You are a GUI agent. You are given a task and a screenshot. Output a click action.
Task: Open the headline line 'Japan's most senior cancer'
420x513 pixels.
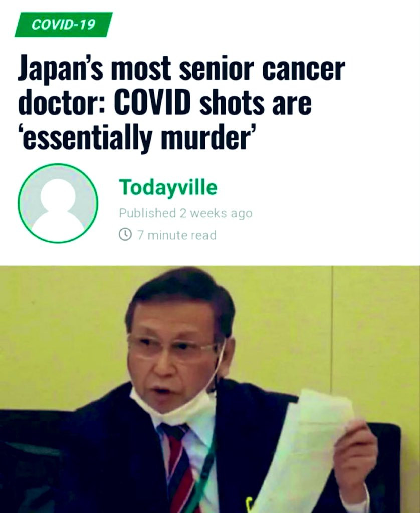pos(181,68)
